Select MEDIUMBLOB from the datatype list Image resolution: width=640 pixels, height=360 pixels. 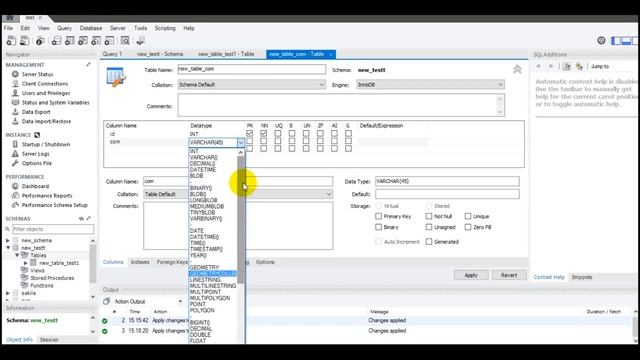(x=207, y=207)
